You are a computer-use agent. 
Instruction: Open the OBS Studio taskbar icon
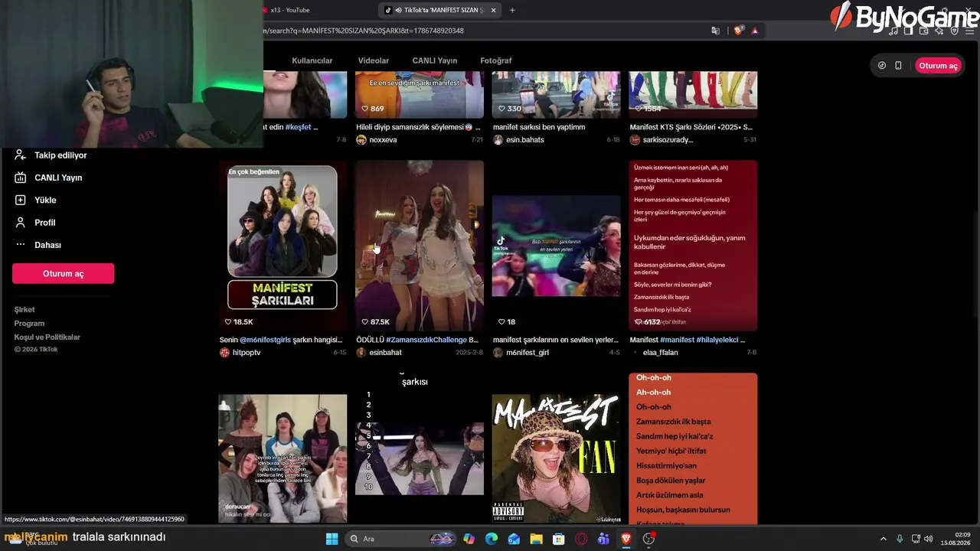click(x=648, y=539)
